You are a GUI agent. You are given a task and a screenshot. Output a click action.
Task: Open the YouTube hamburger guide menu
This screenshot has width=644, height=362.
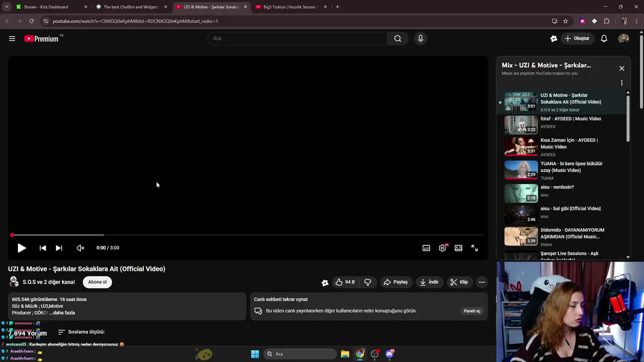tap(12, 39)
